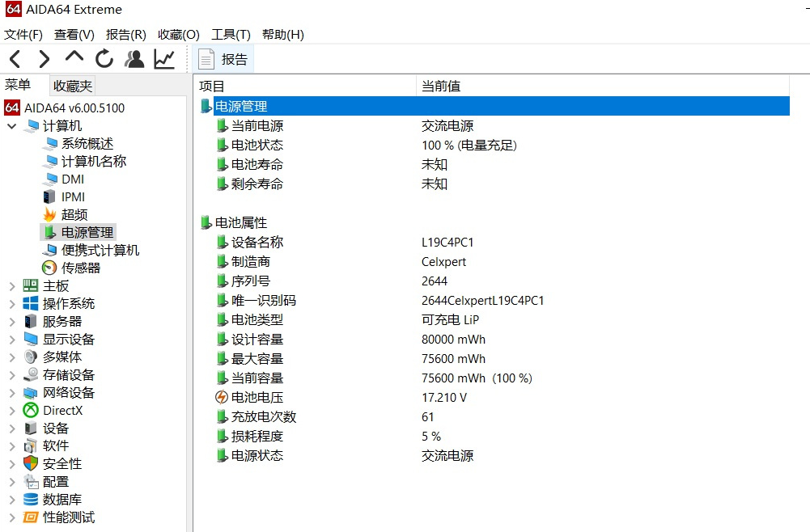Click the 多媒体 speaker icon
The image size is (810, 532).
[31, 357]
